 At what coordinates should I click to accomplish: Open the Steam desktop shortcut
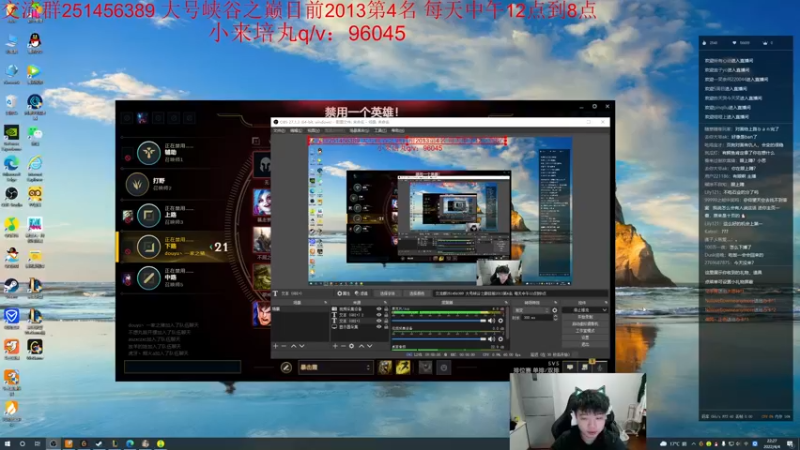pyautogui.click(x=11, y=287)
